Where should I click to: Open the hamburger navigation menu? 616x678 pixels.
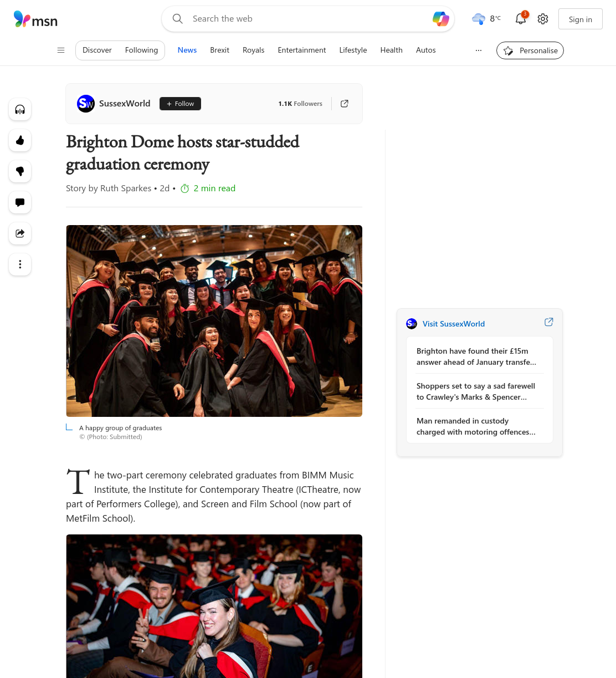point(61,50)
